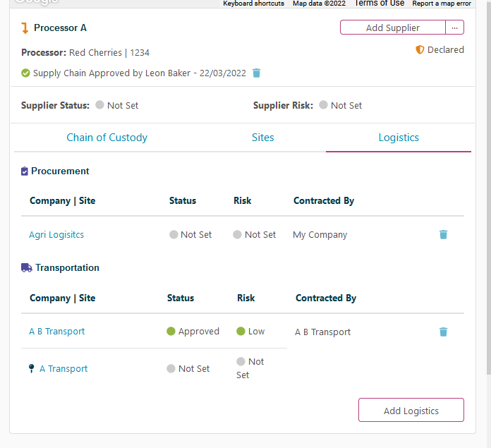Click the Procurement clipboard icon
The height and width of the screenshot is (448, 491).
(x=25, y=171)
